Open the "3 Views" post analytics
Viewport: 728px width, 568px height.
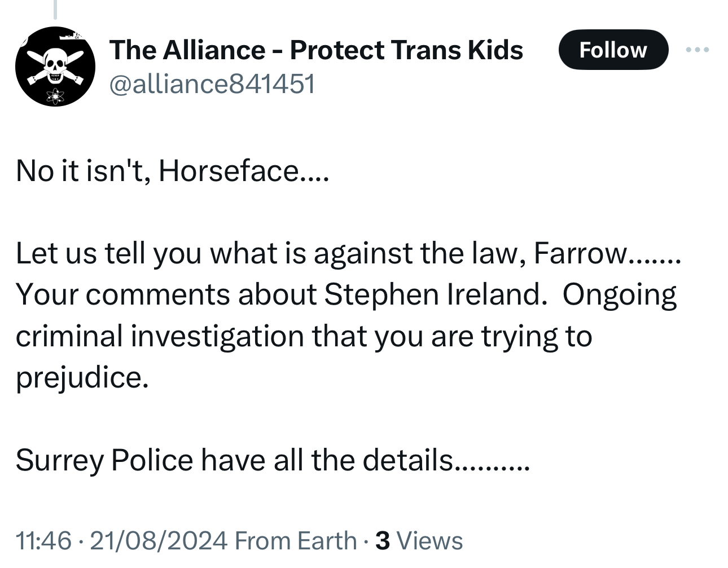(419, 540)
